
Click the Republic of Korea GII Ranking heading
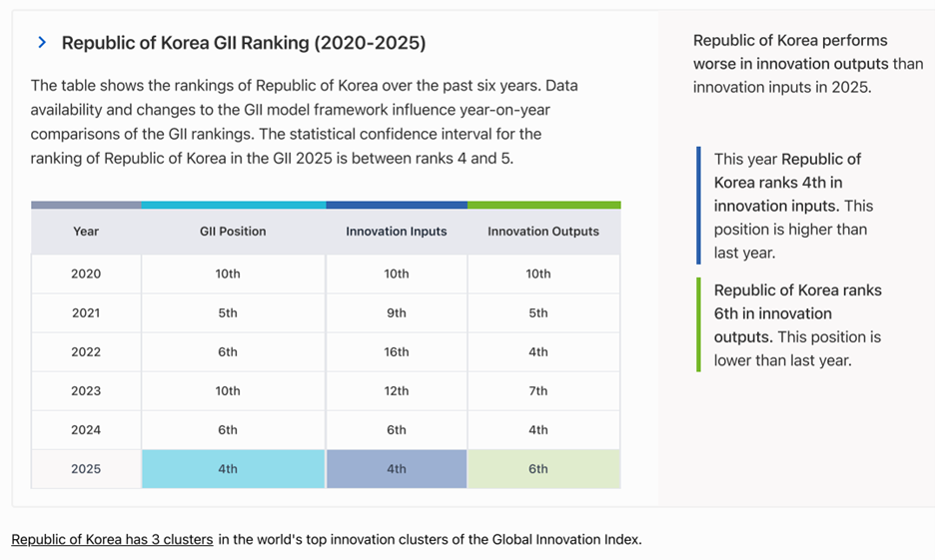click(x=244, y=43)
